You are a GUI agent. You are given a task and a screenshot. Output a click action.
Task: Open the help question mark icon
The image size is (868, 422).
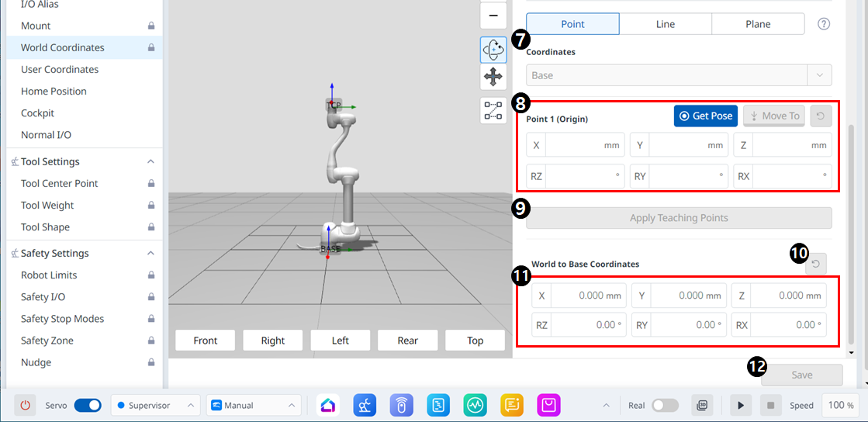(x=824, y=24)
